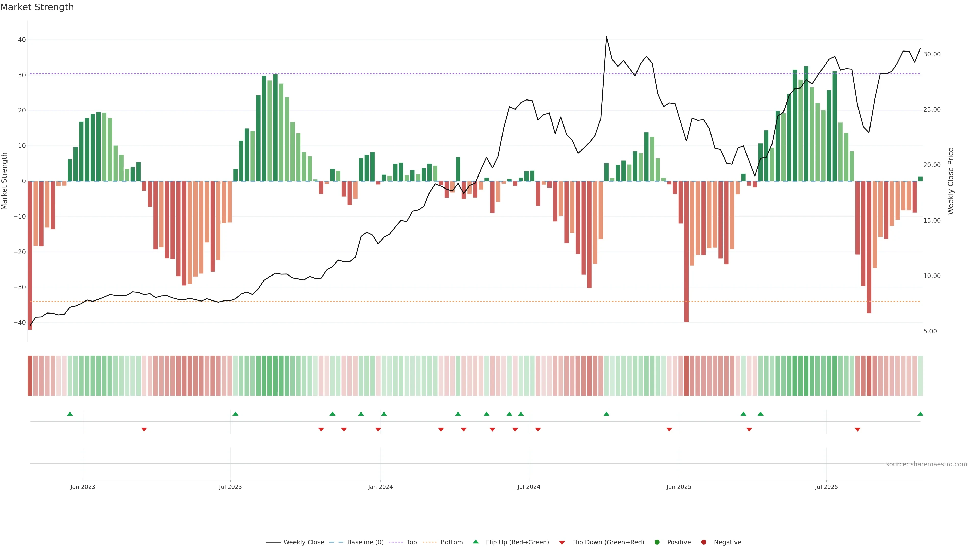This screenshot has height=551, width=980.
Task: Click the leftmost red flip-down triangle marker
Action: tap(144, 429)
